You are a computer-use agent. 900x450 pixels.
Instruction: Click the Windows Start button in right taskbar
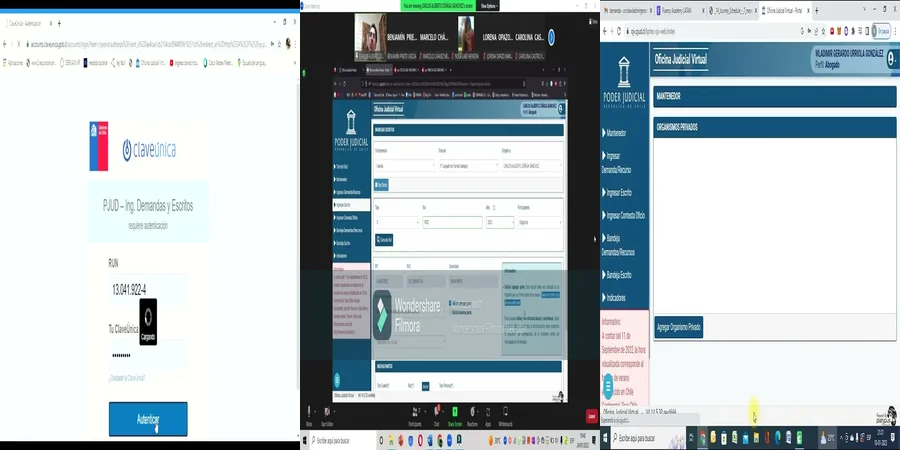coord(606,439)
